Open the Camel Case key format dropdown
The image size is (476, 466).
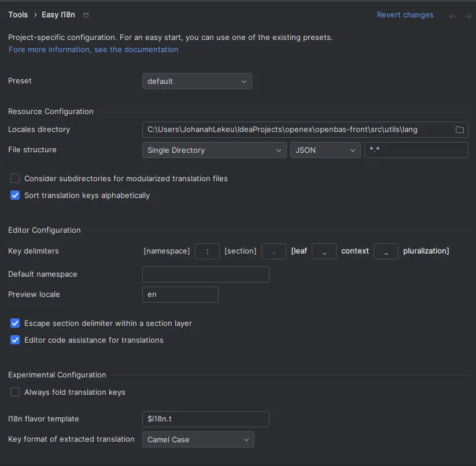198,439
